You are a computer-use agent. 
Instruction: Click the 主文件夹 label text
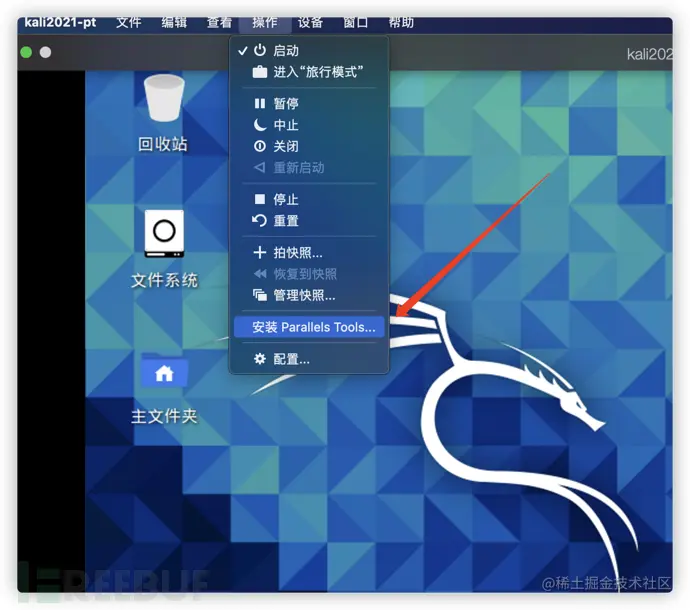pyautogui.click(x=164, y=416)
